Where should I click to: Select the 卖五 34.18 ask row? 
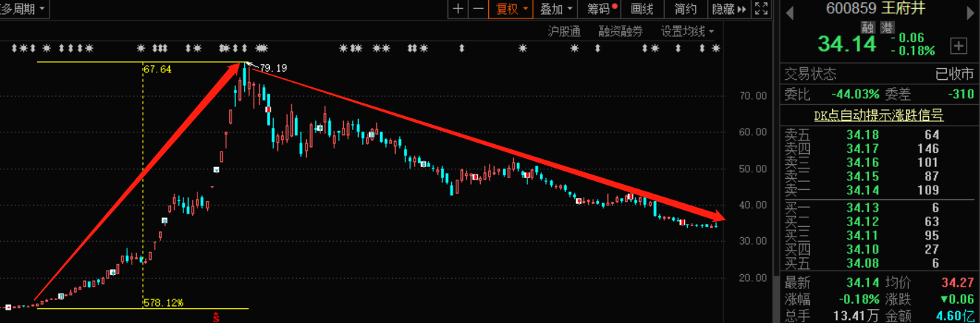(880, 135)
